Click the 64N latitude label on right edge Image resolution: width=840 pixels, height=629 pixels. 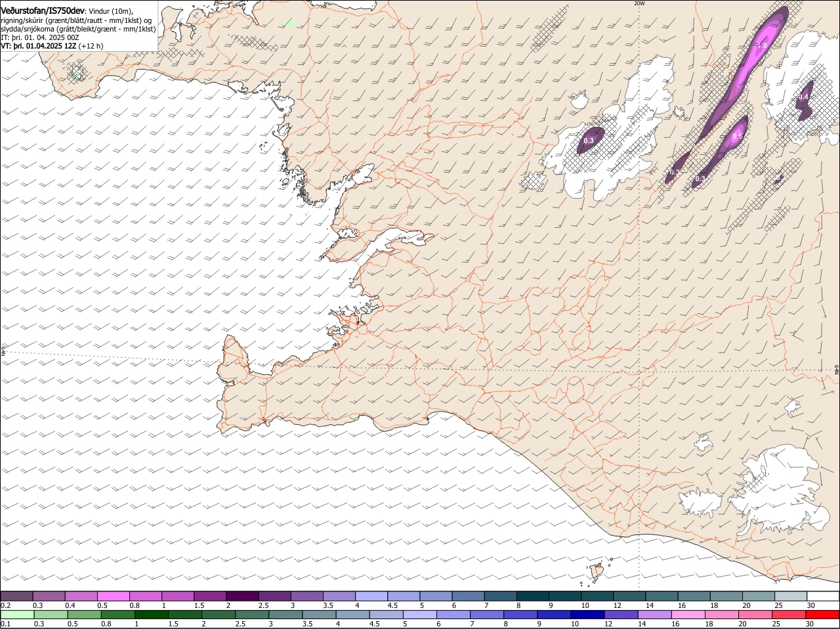point(837,370)
